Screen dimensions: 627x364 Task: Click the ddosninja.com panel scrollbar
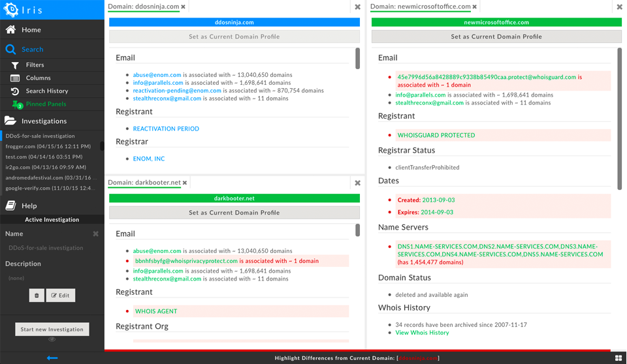[357, 58]
